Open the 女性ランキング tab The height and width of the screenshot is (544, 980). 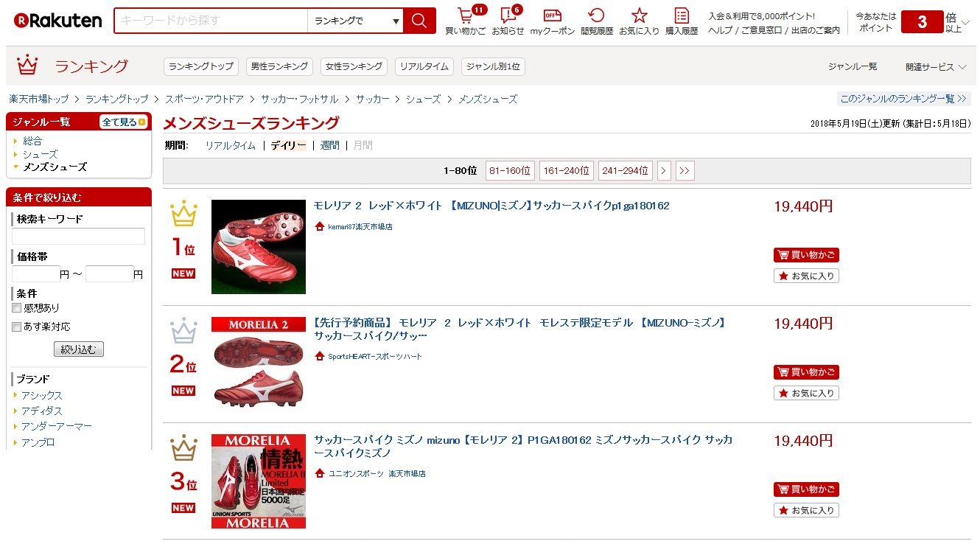click(354, 66)
